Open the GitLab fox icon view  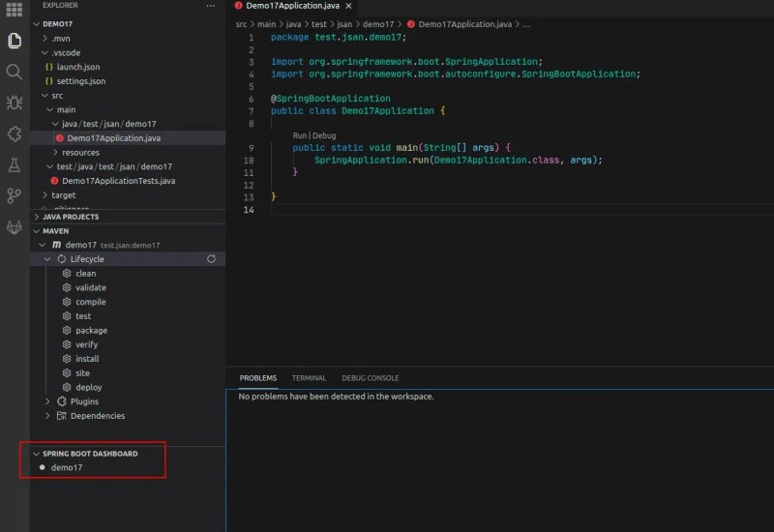(15, 227)
